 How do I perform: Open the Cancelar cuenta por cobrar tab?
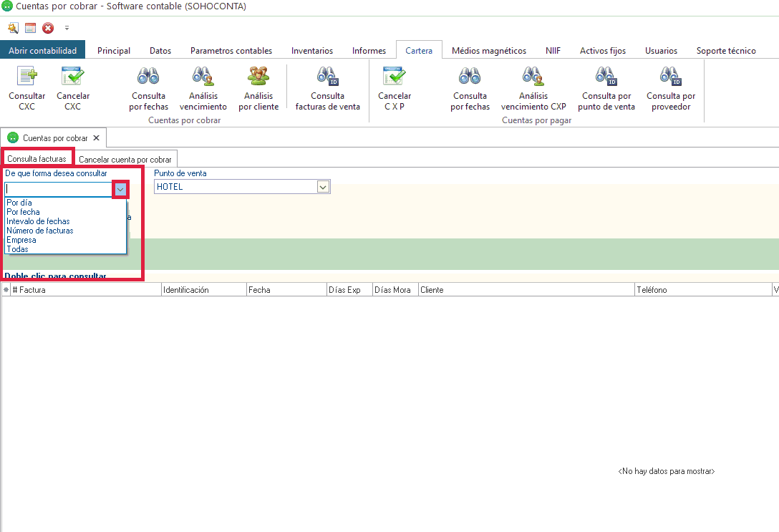[x=125, y=160]
